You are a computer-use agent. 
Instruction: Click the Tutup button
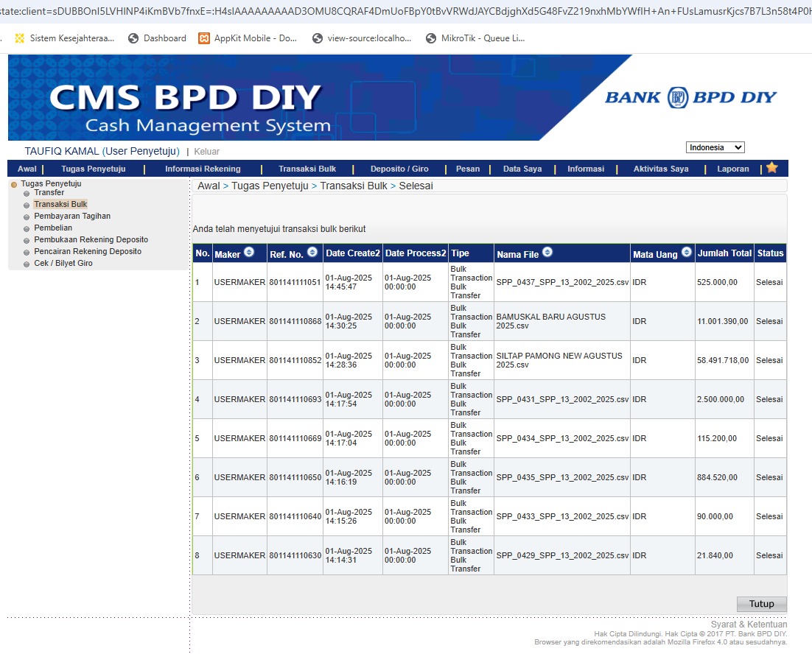[x=761, y=604]
